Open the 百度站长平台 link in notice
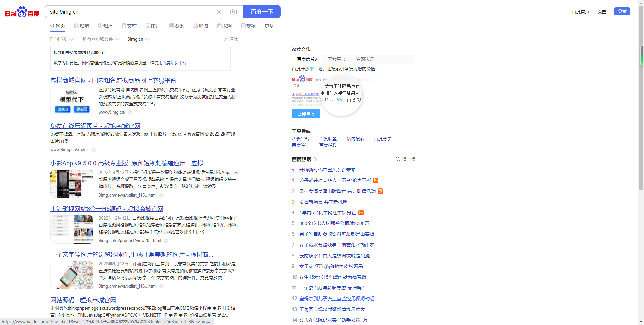This screenshot has height=325, width=644. 174,63
